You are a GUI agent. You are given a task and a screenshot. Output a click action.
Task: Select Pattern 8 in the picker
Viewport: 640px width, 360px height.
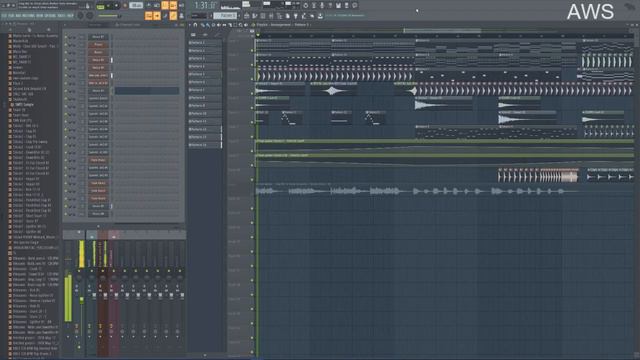point(204,98)
